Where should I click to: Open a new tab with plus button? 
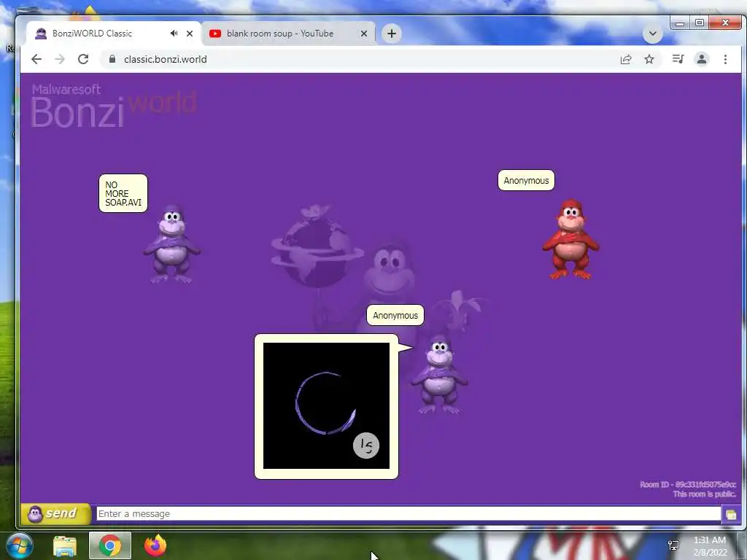pos(392,34)
